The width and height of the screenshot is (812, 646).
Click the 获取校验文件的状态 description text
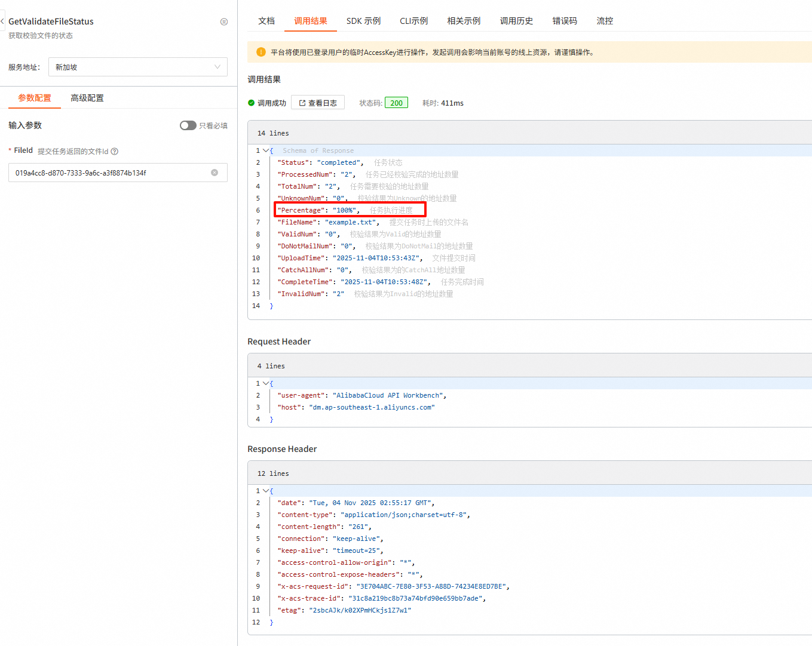[41, 36]
